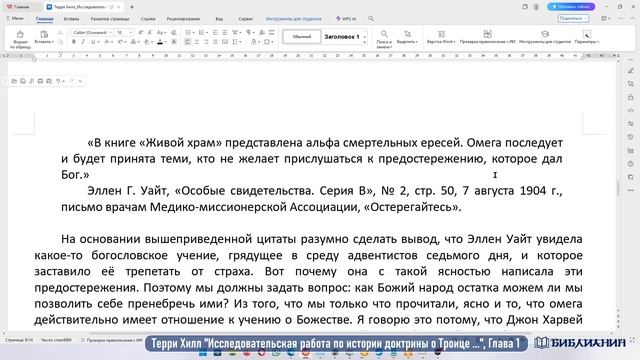640x360 pixels.
Task: Click the pen icon in right sidebar
Action: [x=631, y=71]
